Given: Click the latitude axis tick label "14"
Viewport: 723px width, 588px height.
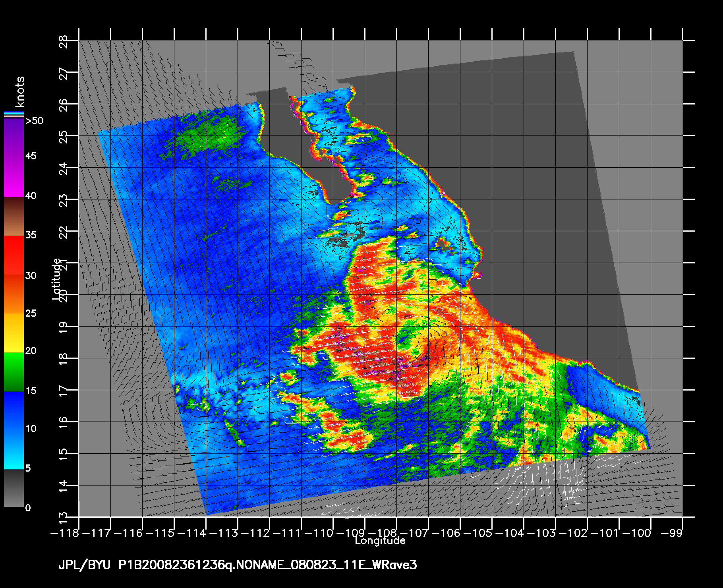Looking at the screenshot, I should tap(64, 486).
